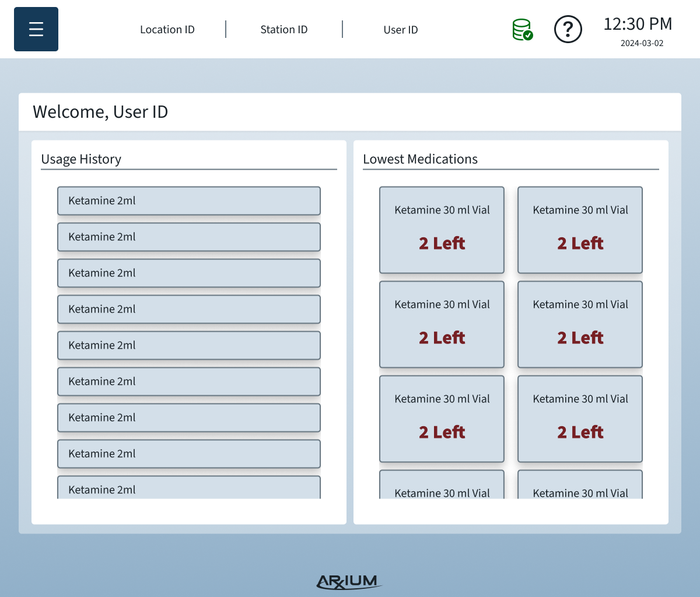Select Location ID in the top header
This screenshot has width=700, height=597.
167,30
